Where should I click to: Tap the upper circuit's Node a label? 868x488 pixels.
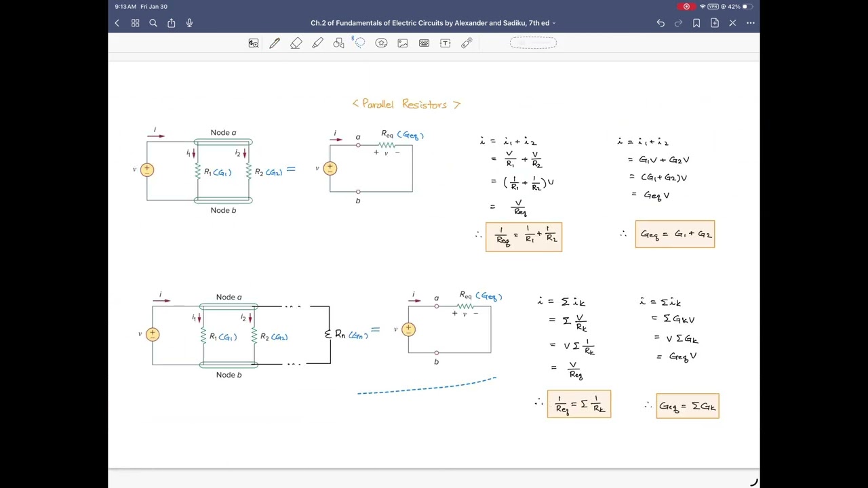point(223,133)
